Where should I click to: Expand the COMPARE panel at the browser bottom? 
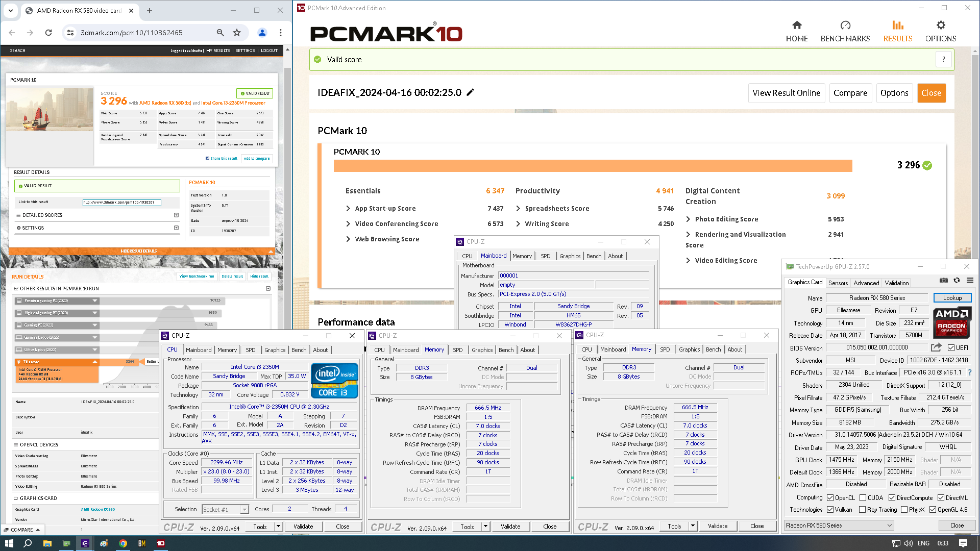[21, 530]
